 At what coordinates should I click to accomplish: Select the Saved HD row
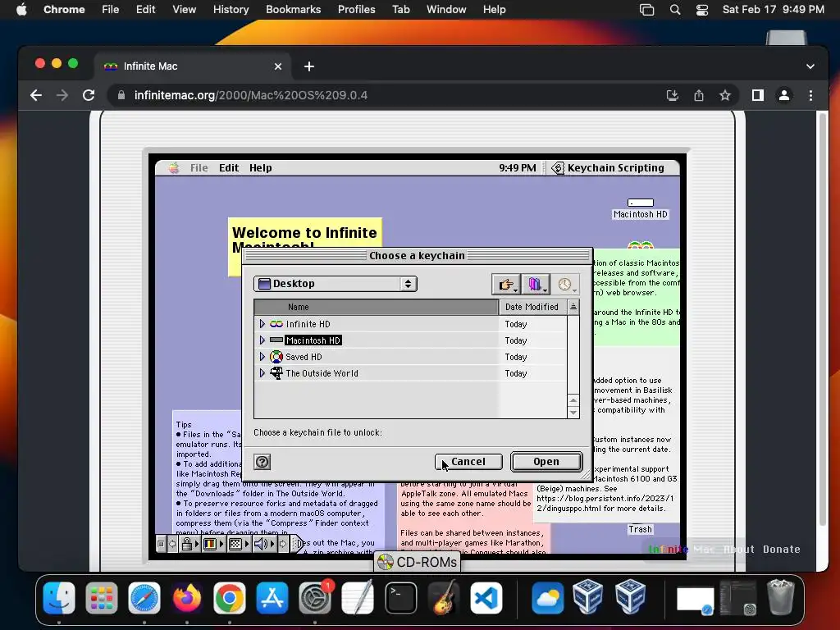tap(410, 356)
